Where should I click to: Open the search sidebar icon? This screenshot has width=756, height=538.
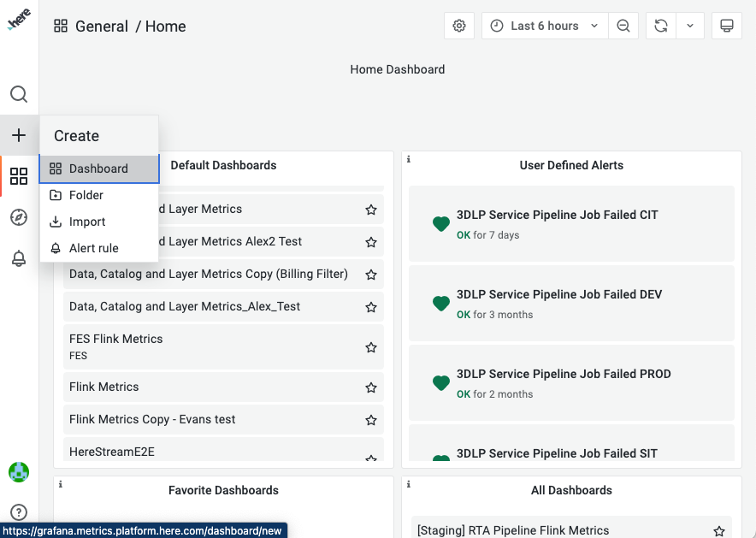(x=19, y=94)
